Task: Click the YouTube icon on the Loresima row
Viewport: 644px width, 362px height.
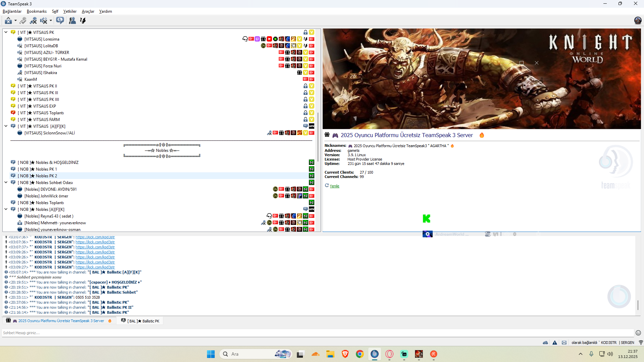Action: [269, 39]
